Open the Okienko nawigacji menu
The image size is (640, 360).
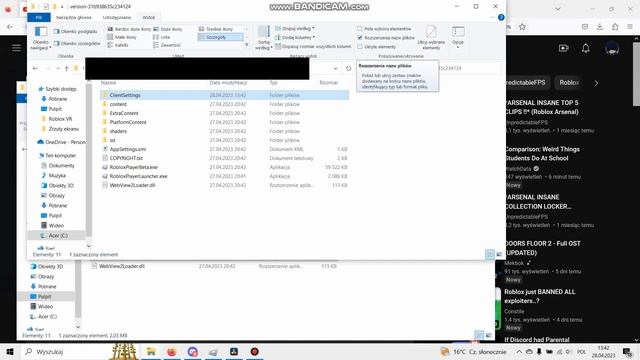coord(40,38)
